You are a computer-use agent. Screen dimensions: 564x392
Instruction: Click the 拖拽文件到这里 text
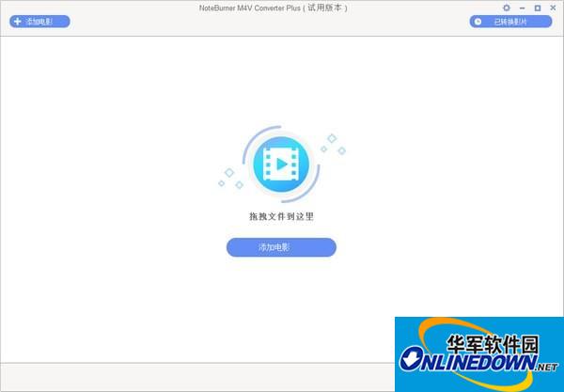tap(281, 216)
